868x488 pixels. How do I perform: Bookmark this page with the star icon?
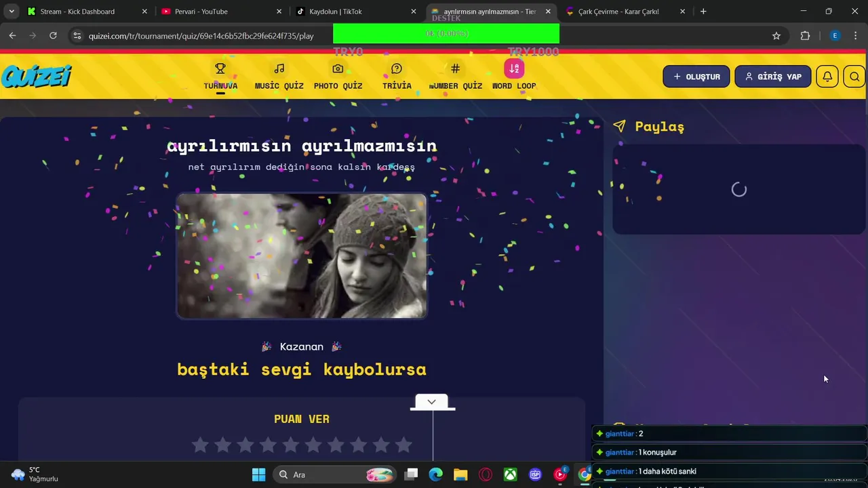776,36
